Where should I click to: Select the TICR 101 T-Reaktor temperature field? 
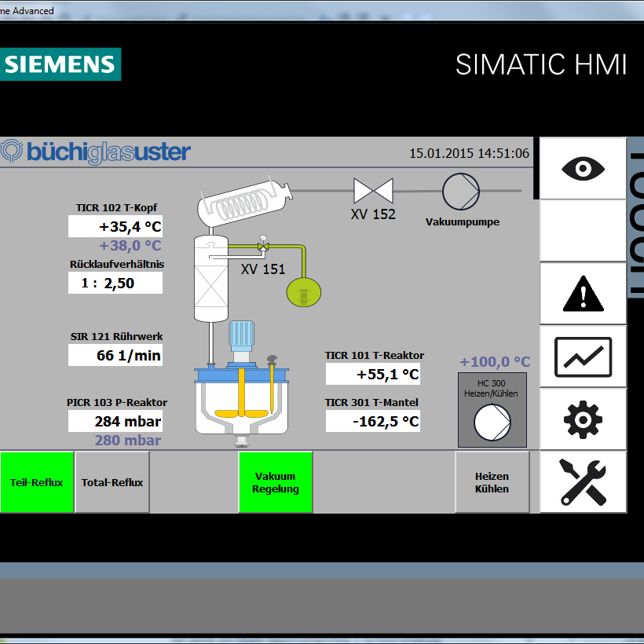tap(373, 374)
